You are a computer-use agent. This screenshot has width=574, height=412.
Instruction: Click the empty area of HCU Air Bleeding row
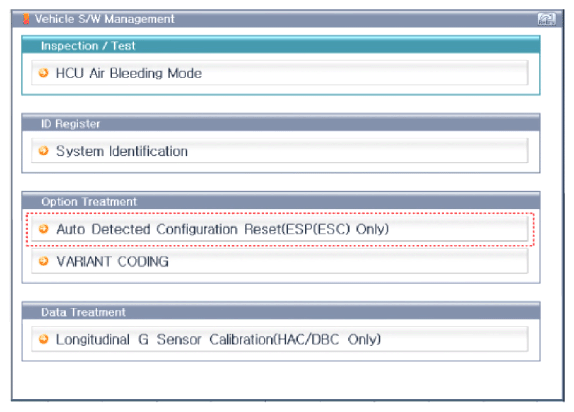[x=364, y=73]
